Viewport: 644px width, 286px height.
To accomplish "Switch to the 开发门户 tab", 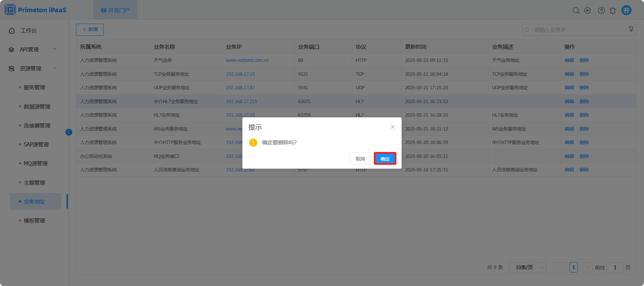I will [115, 10].
